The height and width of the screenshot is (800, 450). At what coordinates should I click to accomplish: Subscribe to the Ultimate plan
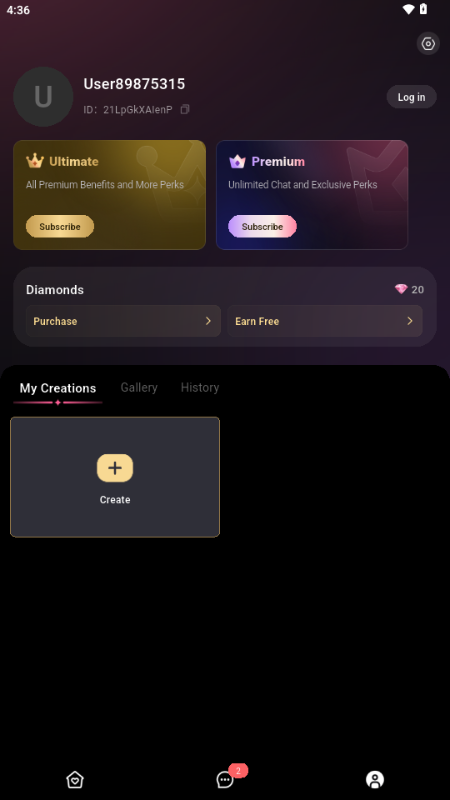[x=60, y=227]
